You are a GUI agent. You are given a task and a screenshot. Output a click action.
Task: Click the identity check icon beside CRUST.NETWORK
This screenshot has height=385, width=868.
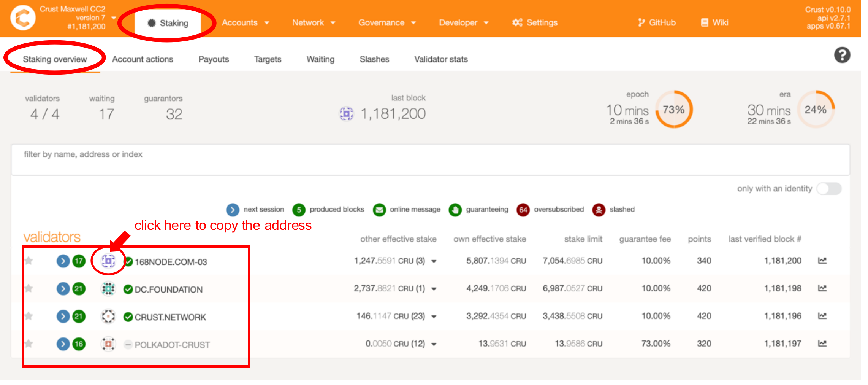click(x=128, y=317)
